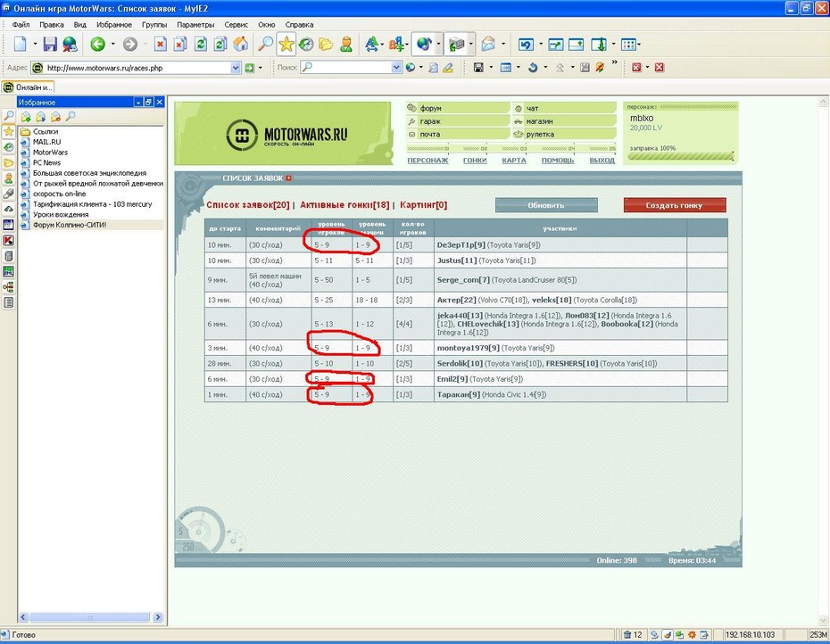Click the address bar URL field

point(137,68)
